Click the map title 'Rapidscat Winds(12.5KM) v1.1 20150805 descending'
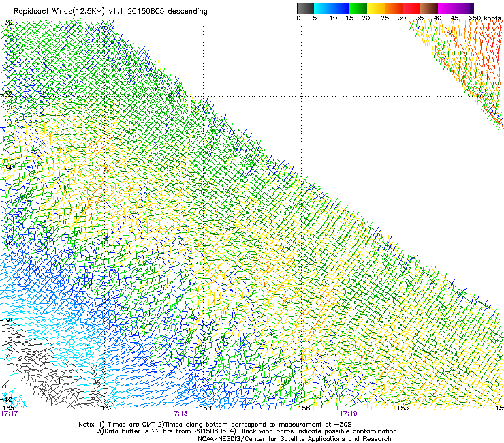 (110, 12)
